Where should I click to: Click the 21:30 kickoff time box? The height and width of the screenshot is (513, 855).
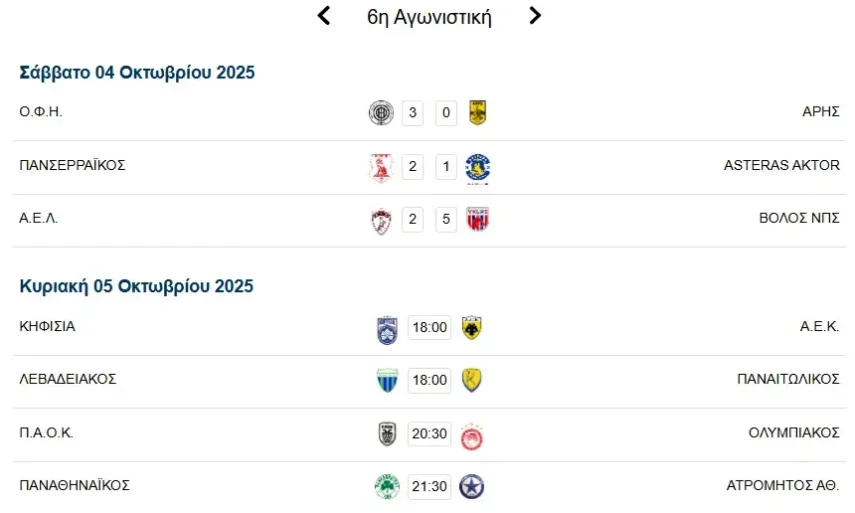tap(429, 487)
